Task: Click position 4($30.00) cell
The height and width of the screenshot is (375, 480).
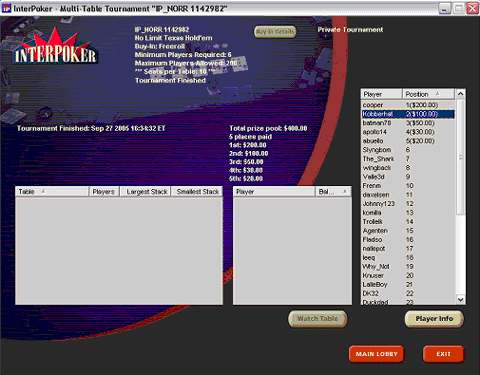Action: [420, 132]
